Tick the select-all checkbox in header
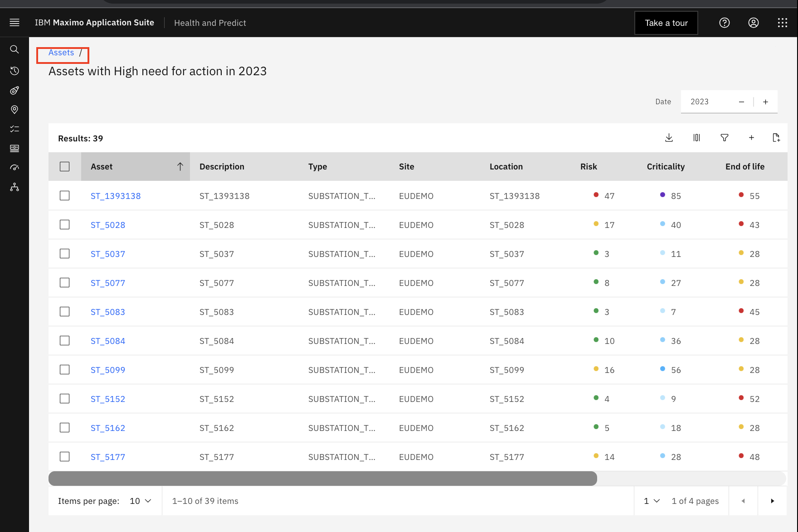The height and width of the screenshot is (532, 798). coord(65,166)
